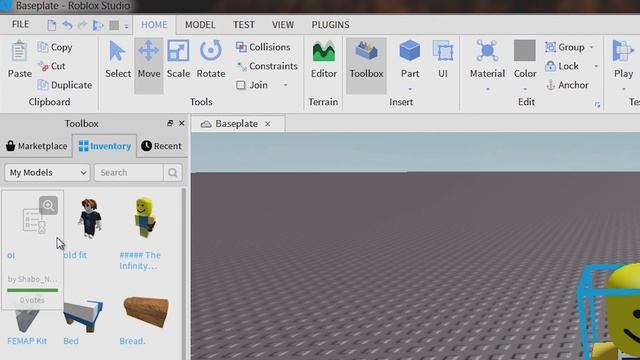Expand the Lock dropdown arrow
Screen dimensions: 640x360
(x=596, y=66)
